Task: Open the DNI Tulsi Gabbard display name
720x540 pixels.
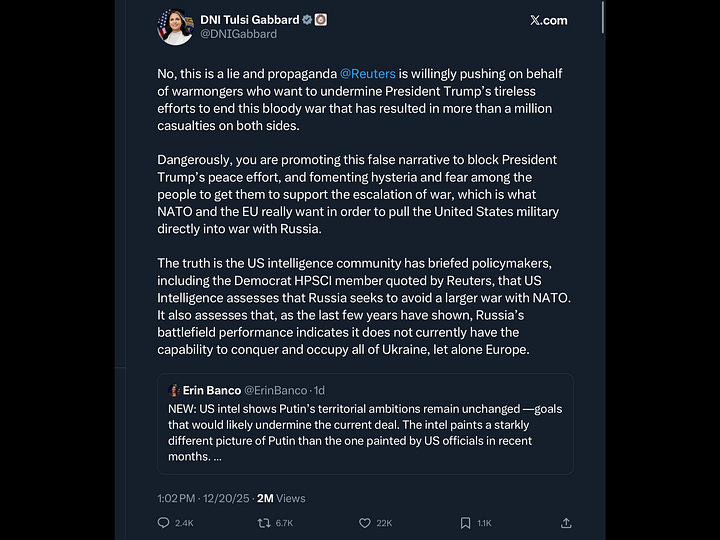Action: (250, 19)
